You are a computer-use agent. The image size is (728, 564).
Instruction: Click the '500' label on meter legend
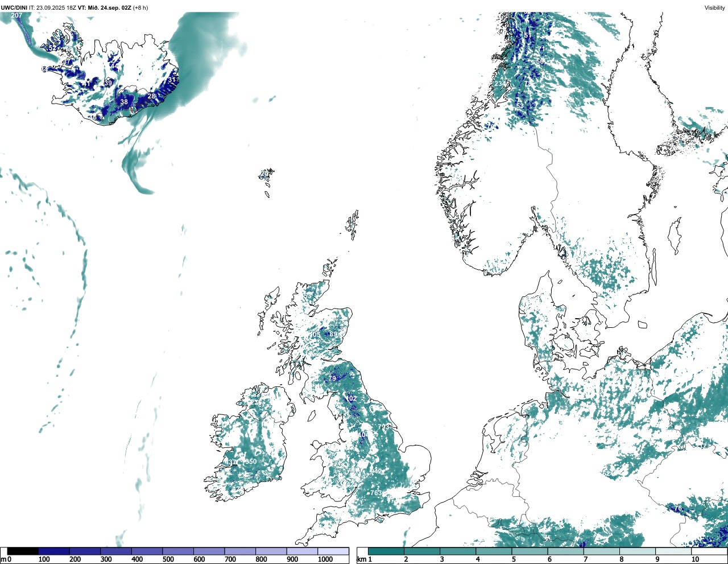(167, 559)
